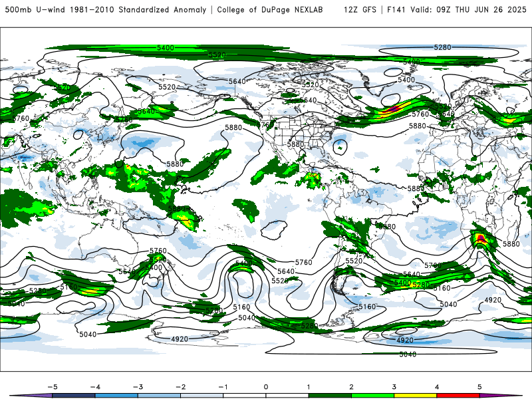Screen dimensions: 532x399
Task: Select dark green 1 to 2 colorbar segment
Action: coord(330,396)
